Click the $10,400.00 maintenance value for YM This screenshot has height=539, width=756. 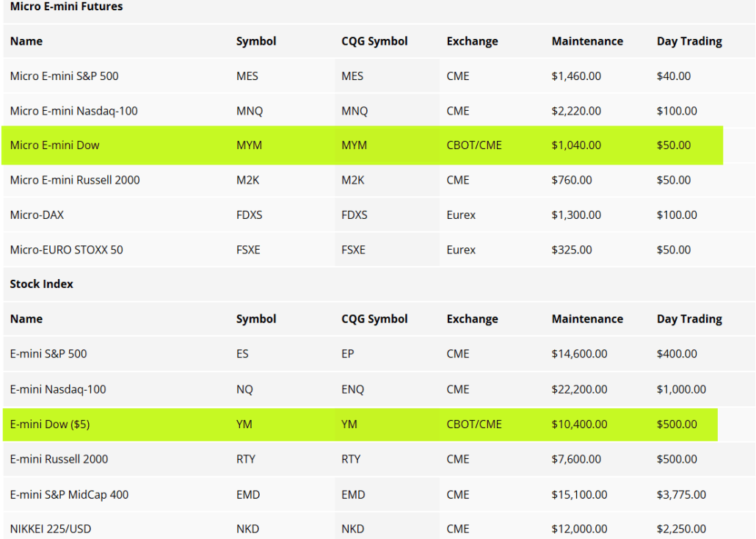coord(578,424)
